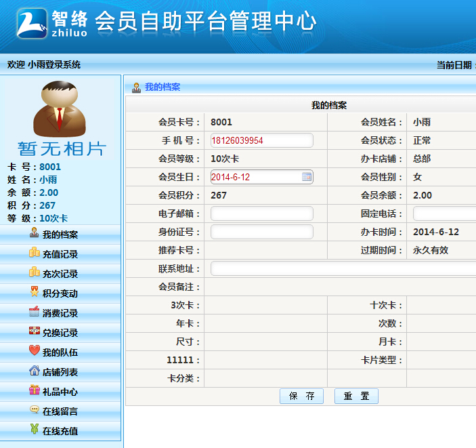Open 礼品中心 menu entry
Image resolution: width=476 pixels, height=448 pixels.
click(60, 392)
